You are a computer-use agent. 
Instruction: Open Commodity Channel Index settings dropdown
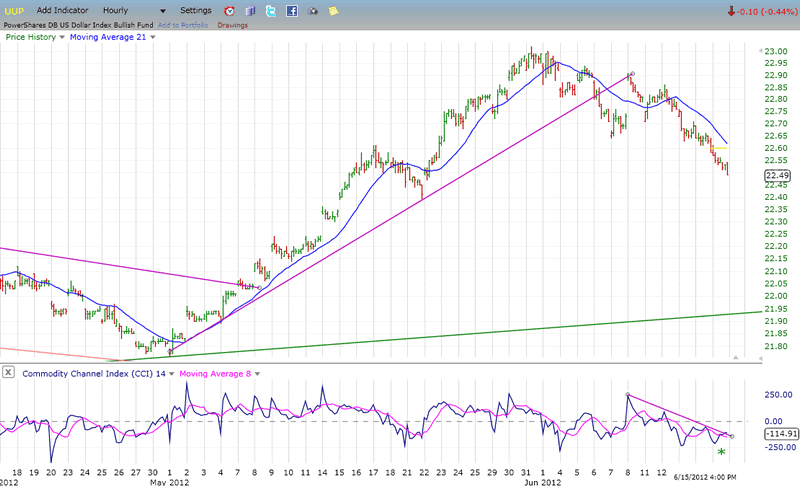tap(171, 373)
